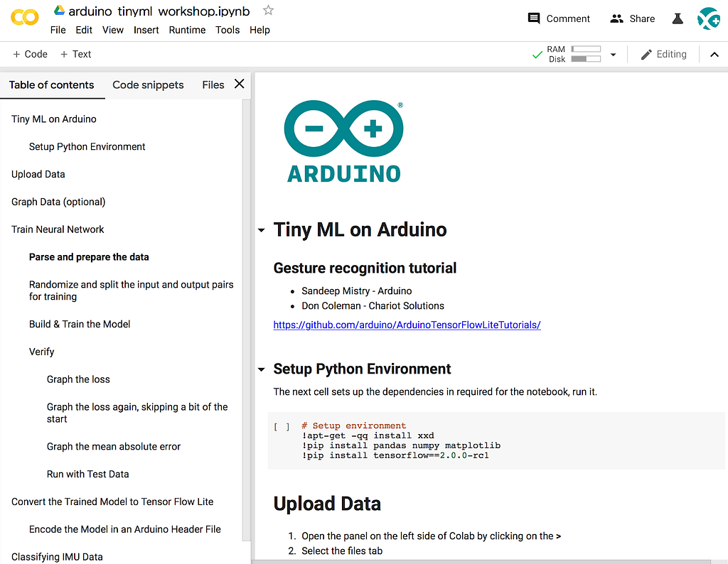Select Run with Test Data entry
Screen dimensions: 728x564
click(x=87, y=474)
